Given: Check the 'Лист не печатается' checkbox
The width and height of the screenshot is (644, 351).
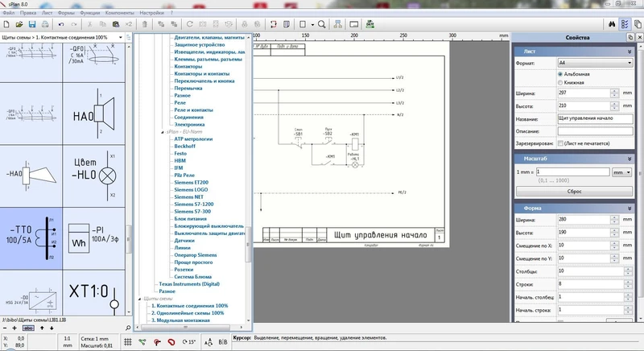Looking at the screenshot, I should tap(560, 142).
